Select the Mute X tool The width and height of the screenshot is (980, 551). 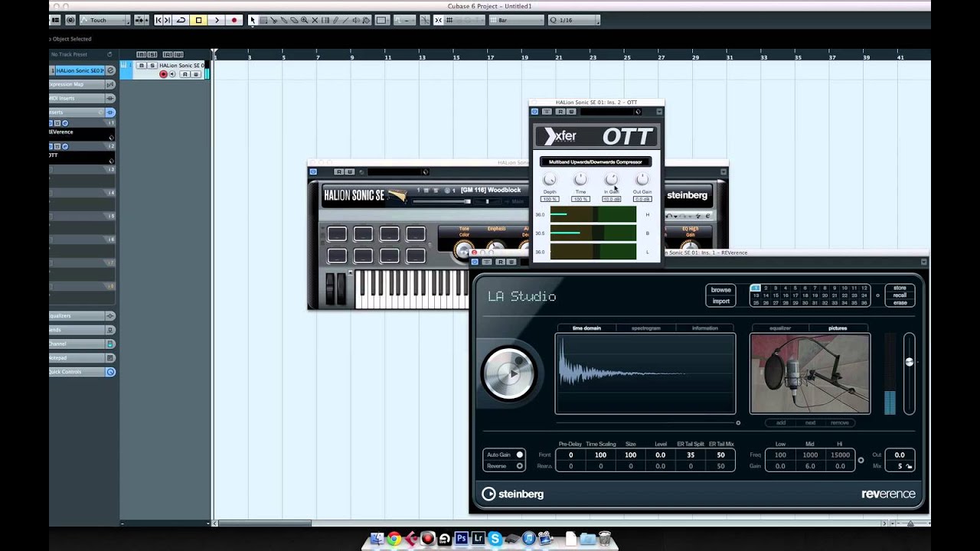tap(315, 20)
